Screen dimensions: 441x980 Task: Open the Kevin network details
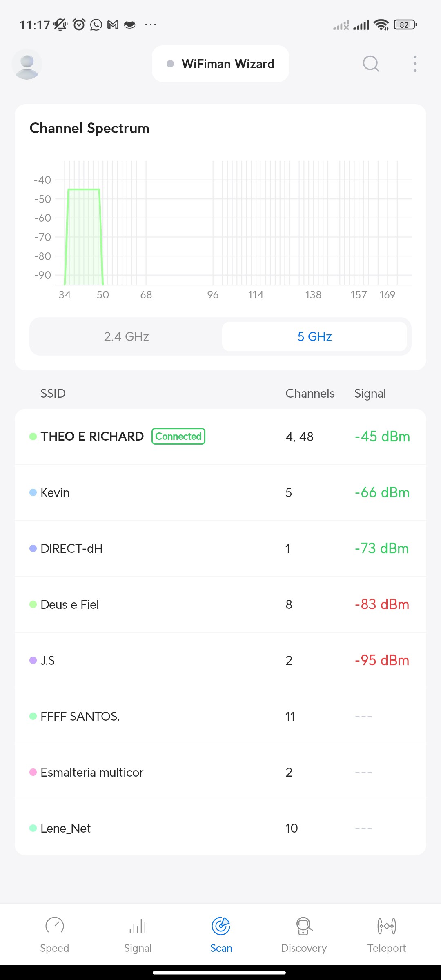pyautogui.click(x=220, y=492)
